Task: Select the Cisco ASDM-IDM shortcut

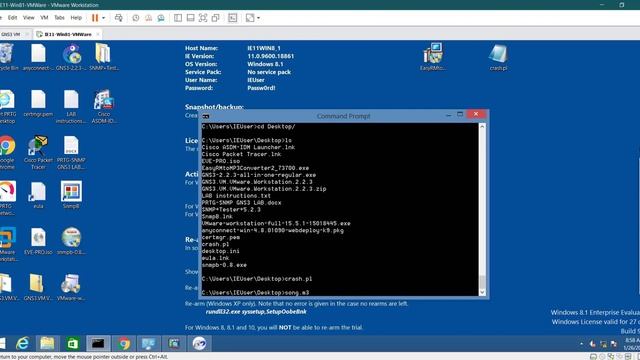Action: tap(104, 107)
